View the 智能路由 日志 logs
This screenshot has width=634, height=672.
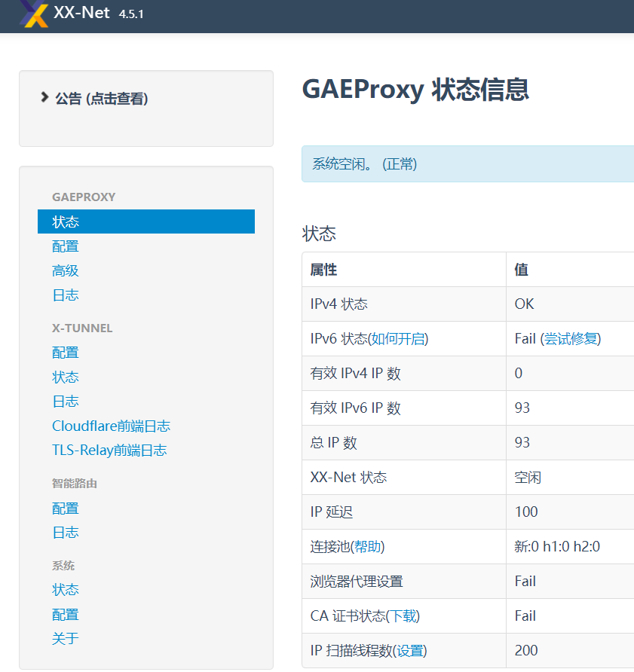pyautogui.click(x=66, y=532)
